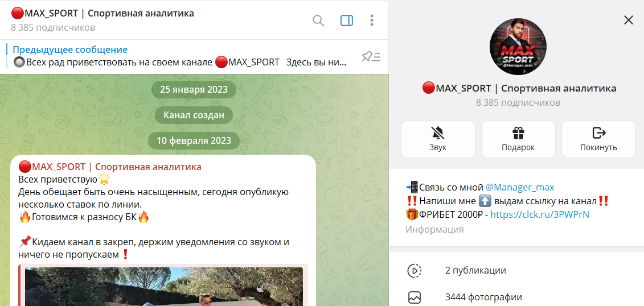Toggle the right info side panel
The height and width of the screenshot is (306, 644).
347,20
